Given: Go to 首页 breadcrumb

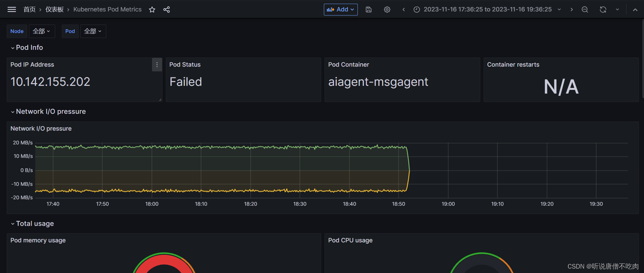Looking at the screenshot, I should pos(30,9).
